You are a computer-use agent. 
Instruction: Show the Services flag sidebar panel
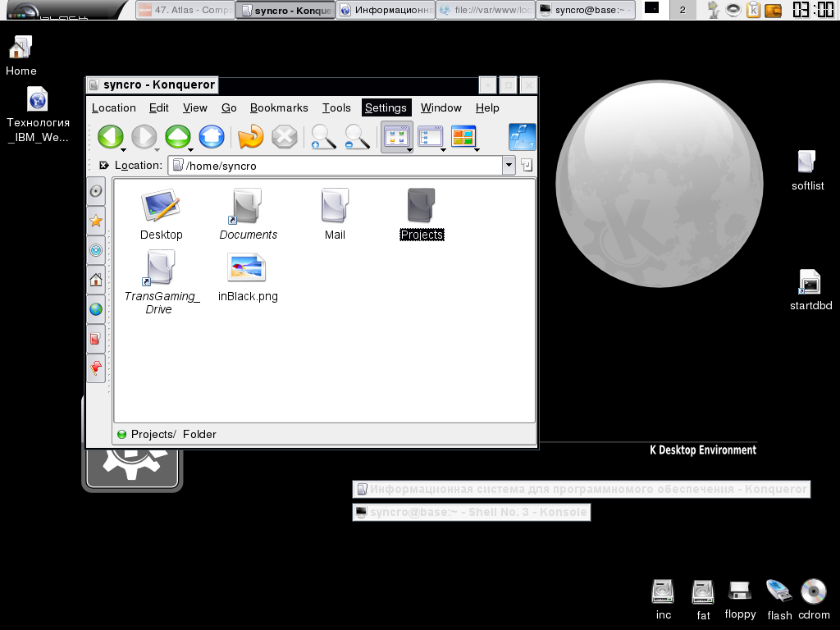[x=96, y=368]
